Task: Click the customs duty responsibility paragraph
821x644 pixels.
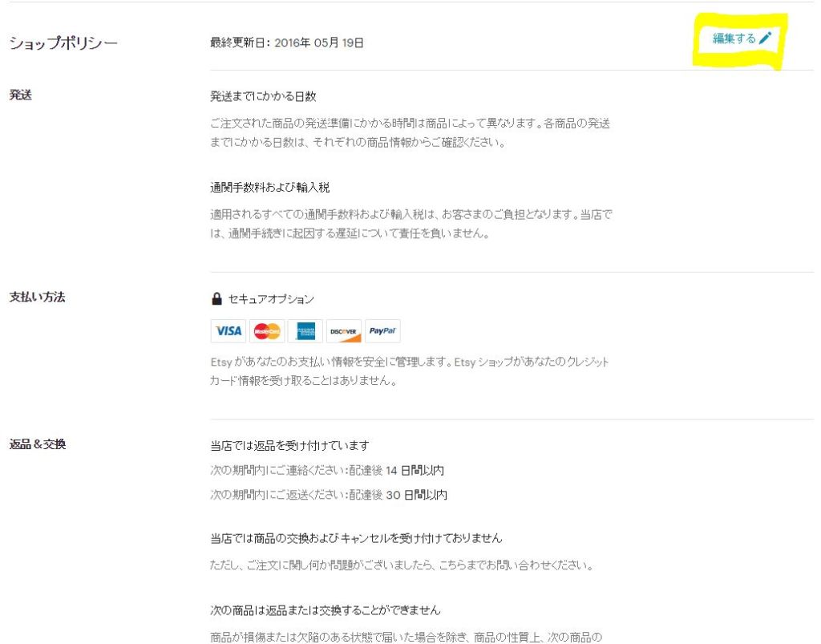Action: point(411,224)
